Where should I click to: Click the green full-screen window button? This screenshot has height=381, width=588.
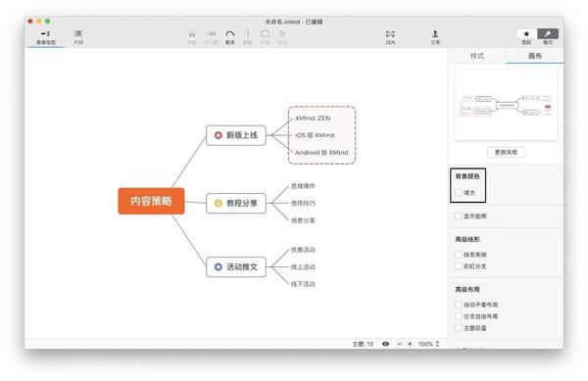tap(48, 22)
